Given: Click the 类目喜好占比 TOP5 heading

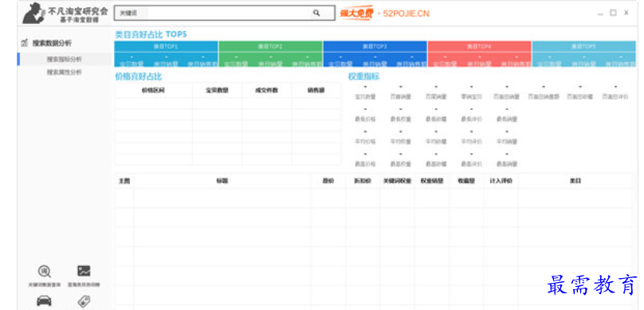Looking at the screenshot, I should pyautogui.click(x=151, y=34).
